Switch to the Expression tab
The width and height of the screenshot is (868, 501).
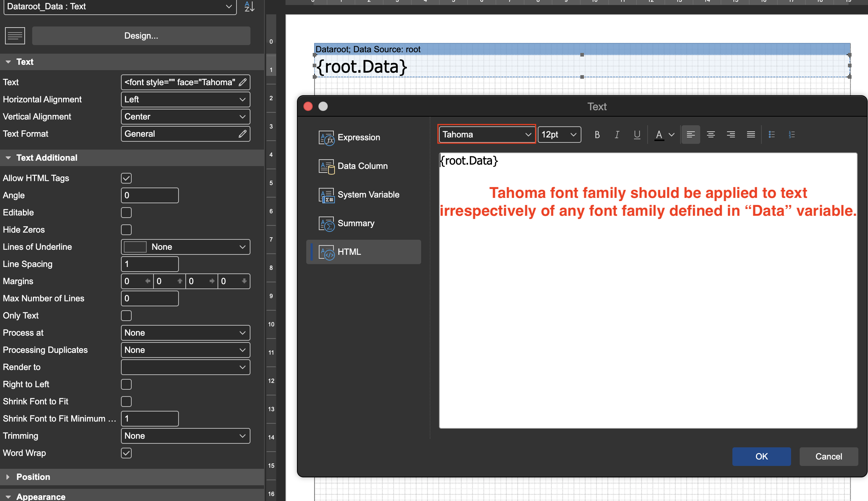[x=364, y=137]
